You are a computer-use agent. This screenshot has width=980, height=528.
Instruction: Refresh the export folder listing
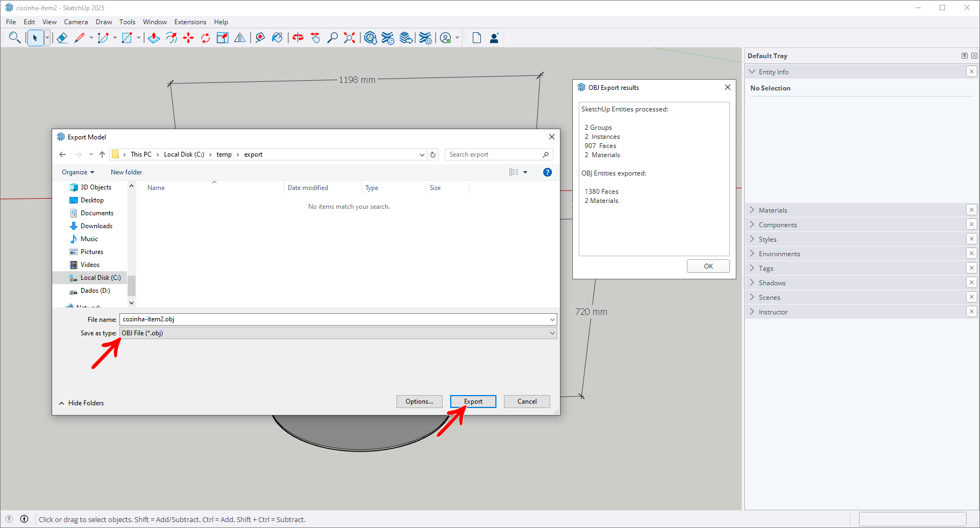tap(433, 154)
